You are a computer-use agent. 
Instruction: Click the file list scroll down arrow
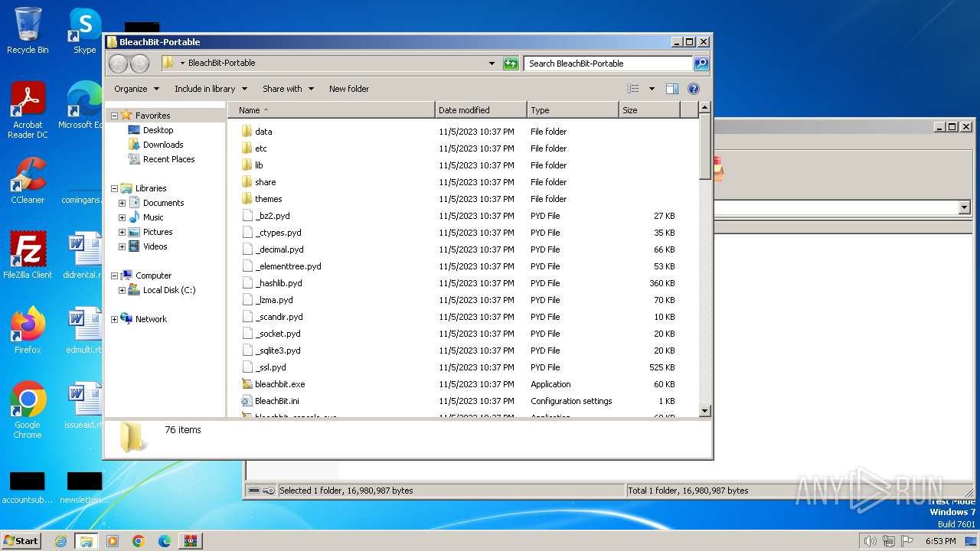coord(705,411)
